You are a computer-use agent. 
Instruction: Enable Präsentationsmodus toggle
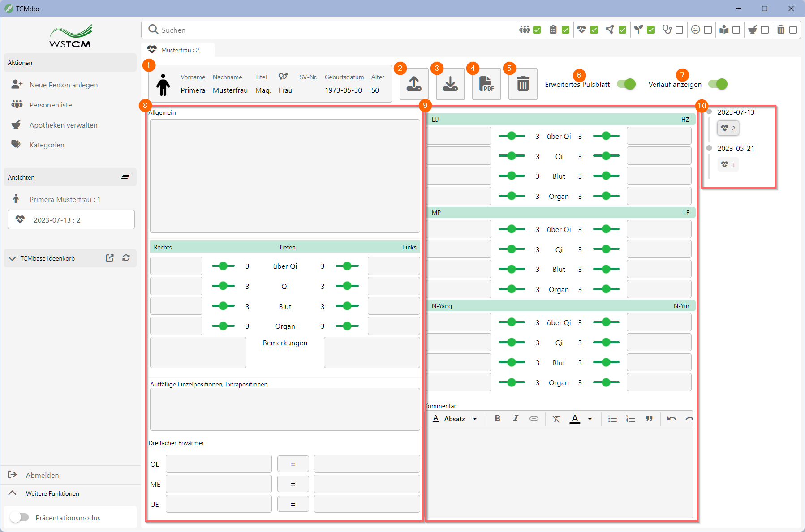click(x=20, y=518)
